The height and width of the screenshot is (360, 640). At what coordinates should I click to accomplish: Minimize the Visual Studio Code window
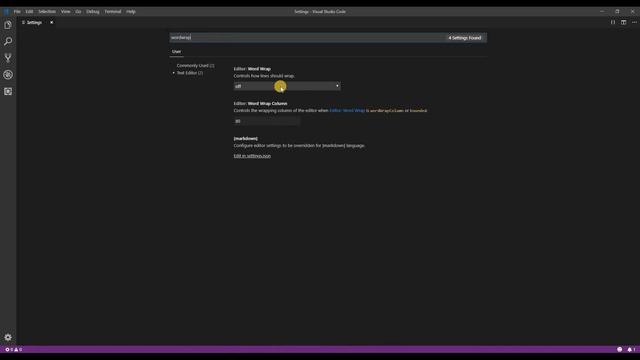(x=602, y=11)
